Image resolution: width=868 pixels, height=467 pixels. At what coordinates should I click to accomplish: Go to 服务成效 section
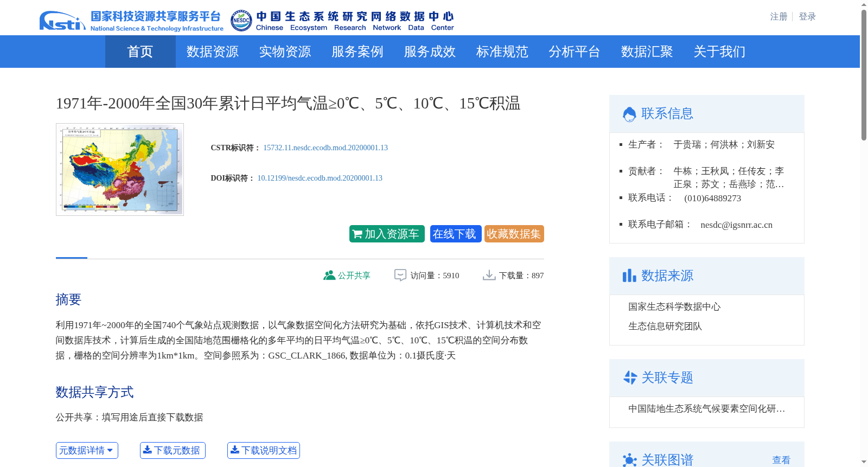click(430, 52)
